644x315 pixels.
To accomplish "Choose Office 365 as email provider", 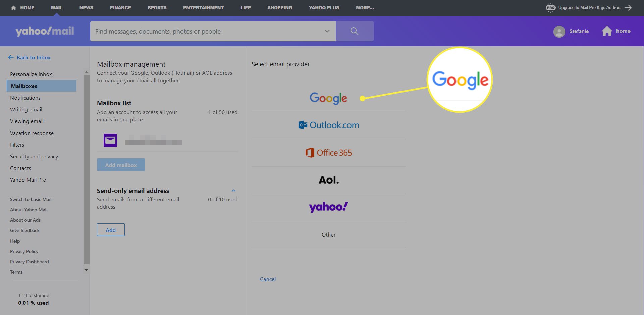I will 328,153.
